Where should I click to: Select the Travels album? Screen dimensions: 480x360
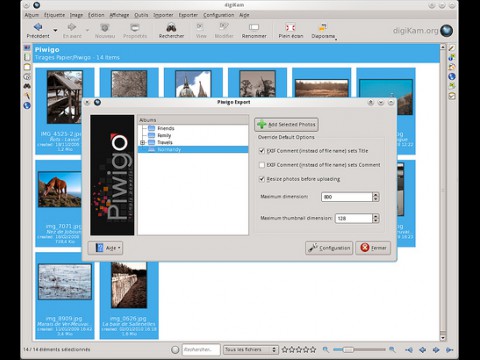pyautogui.click(x=165, y=142)
